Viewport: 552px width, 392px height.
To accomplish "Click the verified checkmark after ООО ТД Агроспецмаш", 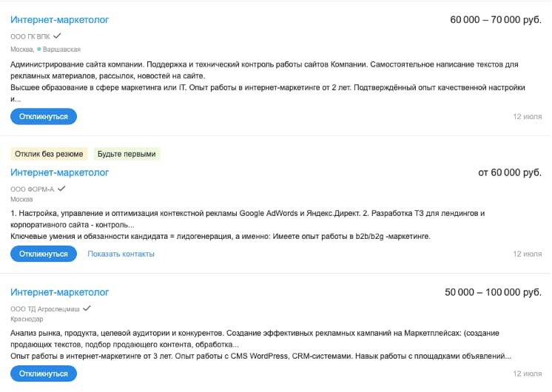I will [87, 308].
